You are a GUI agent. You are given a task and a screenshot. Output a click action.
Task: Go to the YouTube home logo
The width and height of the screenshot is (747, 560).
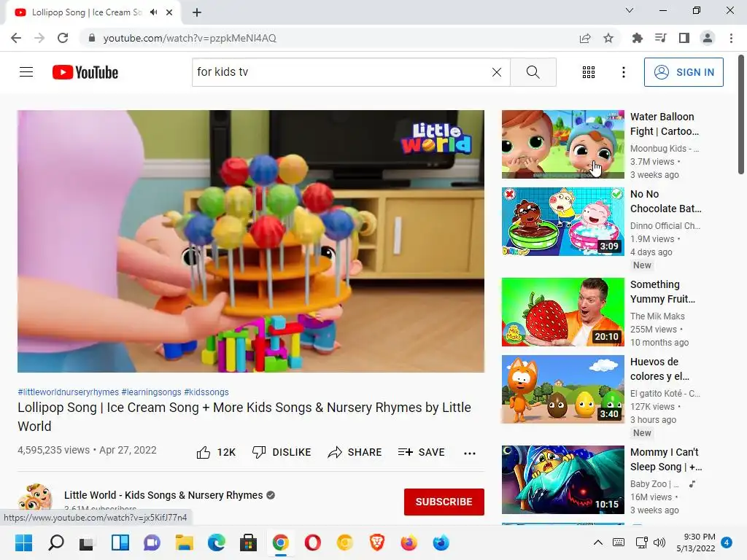[85, 72]
